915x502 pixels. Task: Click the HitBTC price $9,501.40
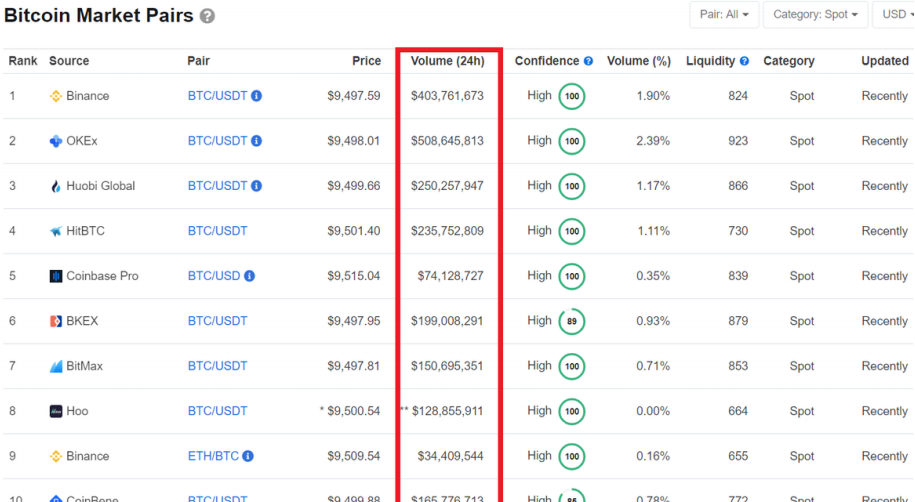354,231
